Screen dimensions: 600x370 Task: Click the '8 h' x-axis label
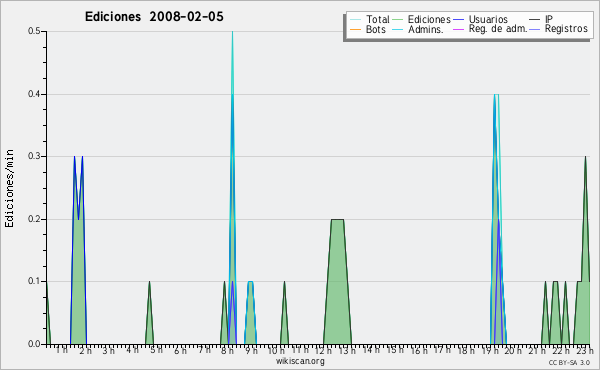(x=227, y=351)
